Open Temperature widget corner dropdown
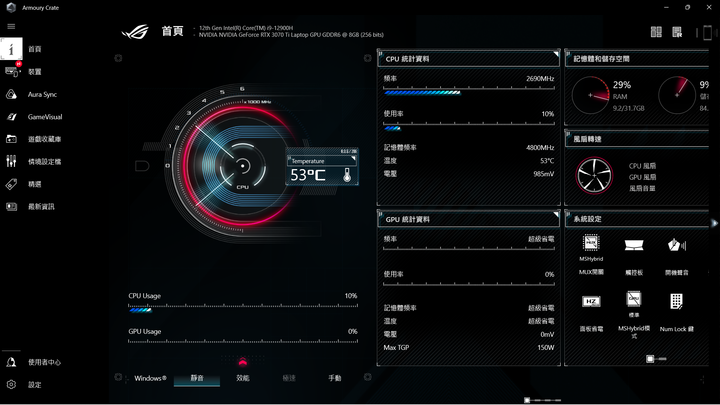 click(353, 158)
